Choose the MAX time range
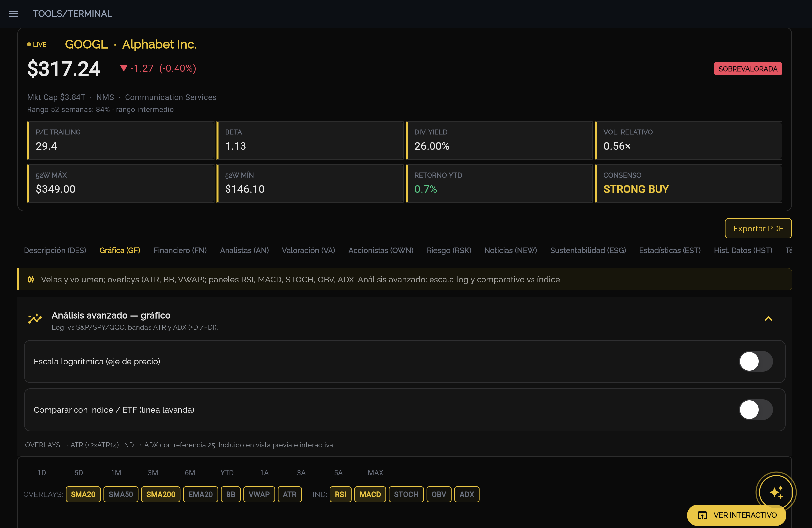 tap(376, 473)
